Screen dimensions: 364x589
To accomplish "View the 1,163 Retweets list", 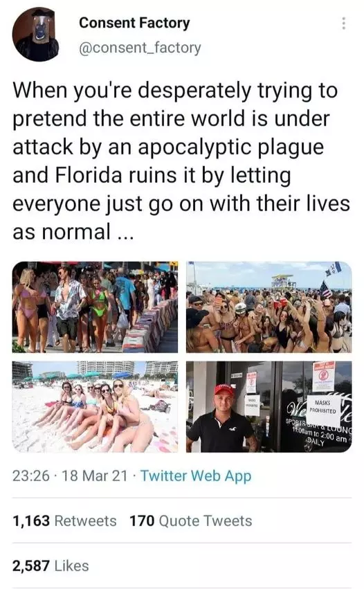I will (x=64, y=520).
